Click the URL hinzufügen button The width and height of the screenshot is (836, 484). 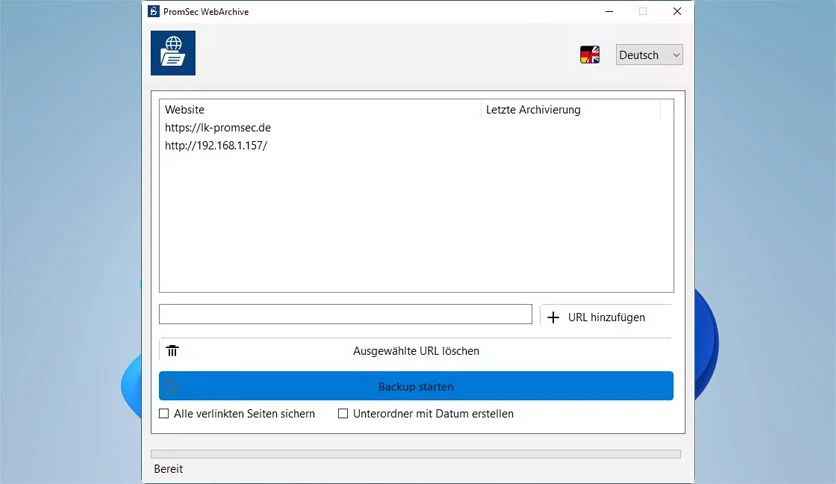(x=606, y=317)
